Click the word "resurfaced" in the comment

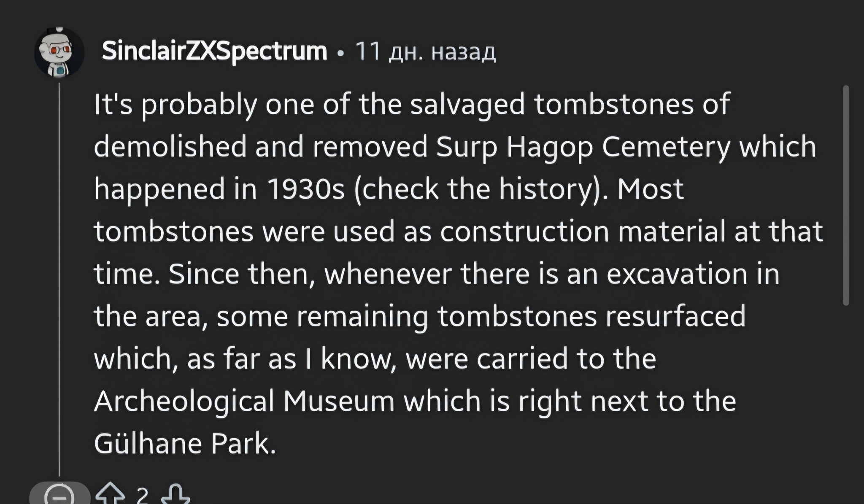pos(676,316)
